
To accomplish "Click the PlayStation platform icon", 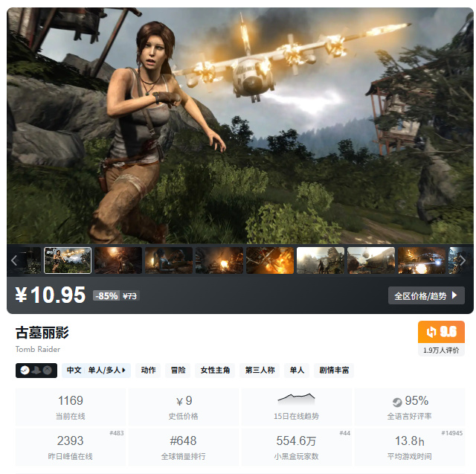I will coord(36,370).
